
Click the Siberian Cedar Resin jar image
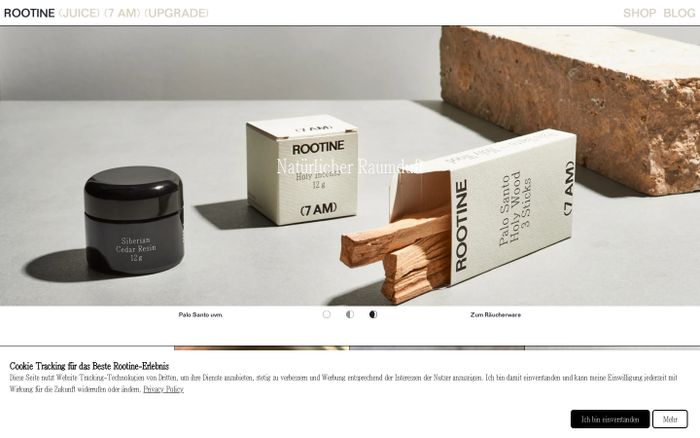134,220
